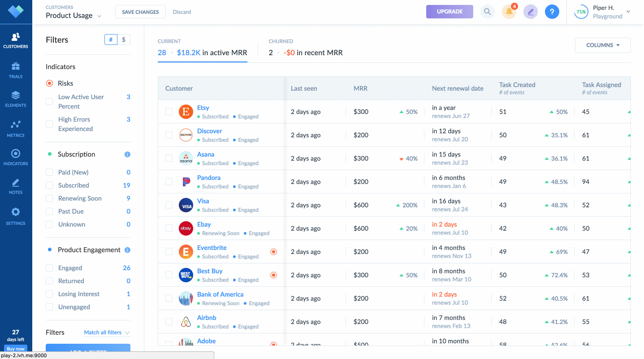The image size is (644, 359).
Task: Check the Losing Interest filter checkbox
Action: tap(49, 294)
